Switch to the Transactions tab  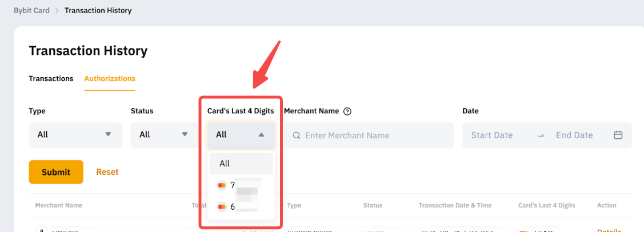click(51, 79)
